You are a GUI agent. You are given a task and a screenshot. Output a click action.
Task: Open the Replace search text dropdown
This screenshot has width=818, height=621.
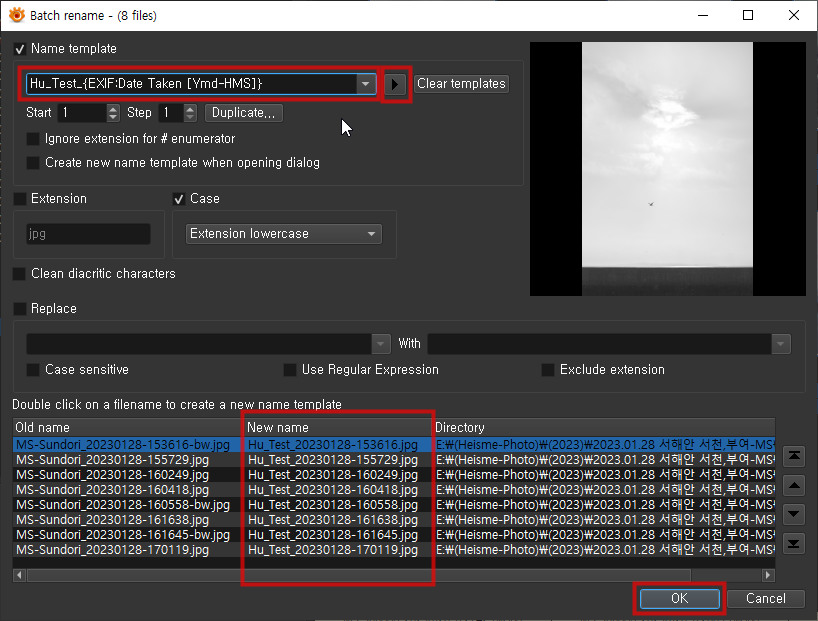pos(381,344)
